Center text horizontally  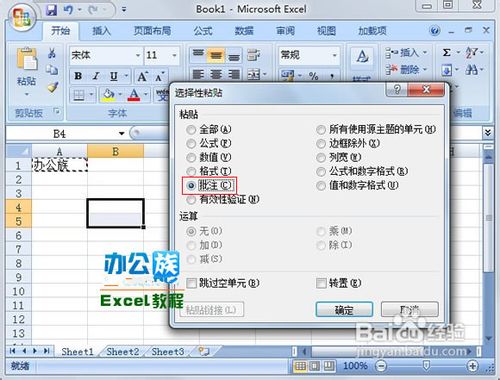(x=216, y=75)
